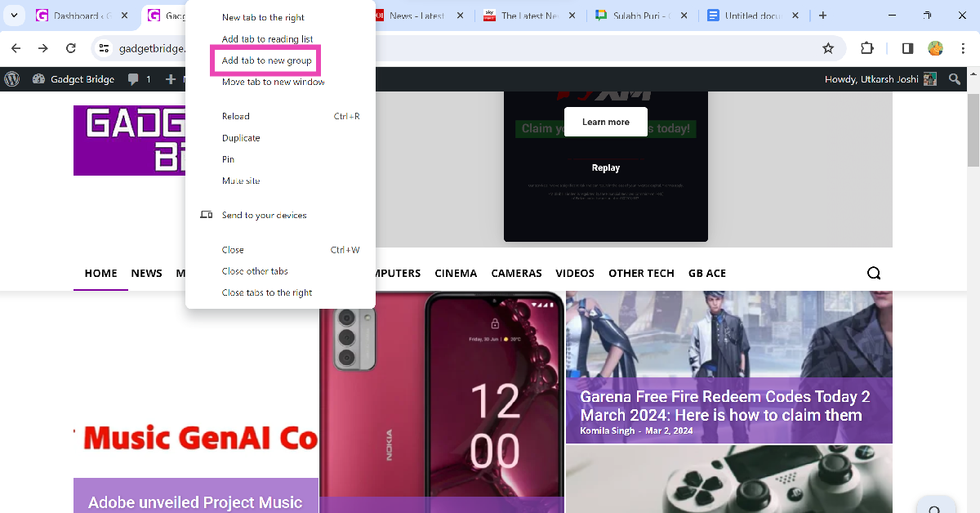The width and height of the screenshot is (980, 513).
Task: Click the page vertical scrollbar thumb
Action: [x=973, y=129]
